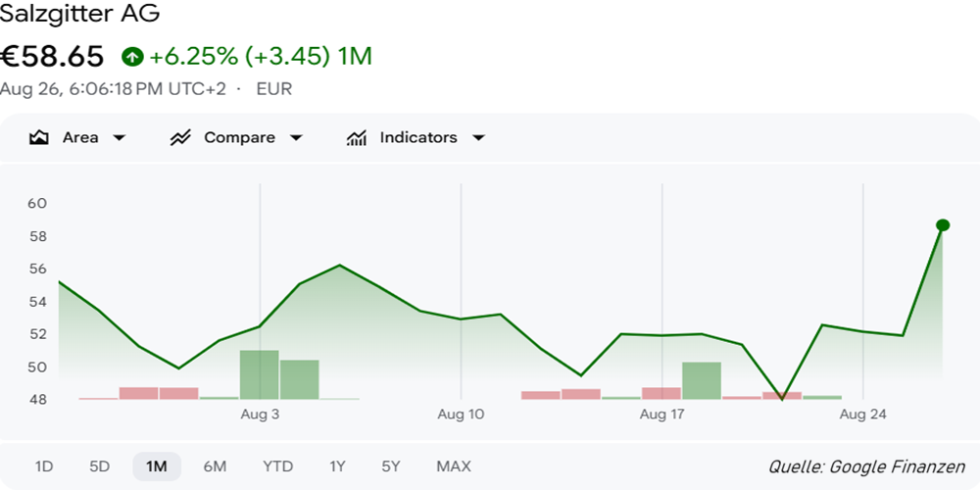Switch to the 1D time range
Image resolution: width=980 pixels, height=490 pixels.
[44, 466]
